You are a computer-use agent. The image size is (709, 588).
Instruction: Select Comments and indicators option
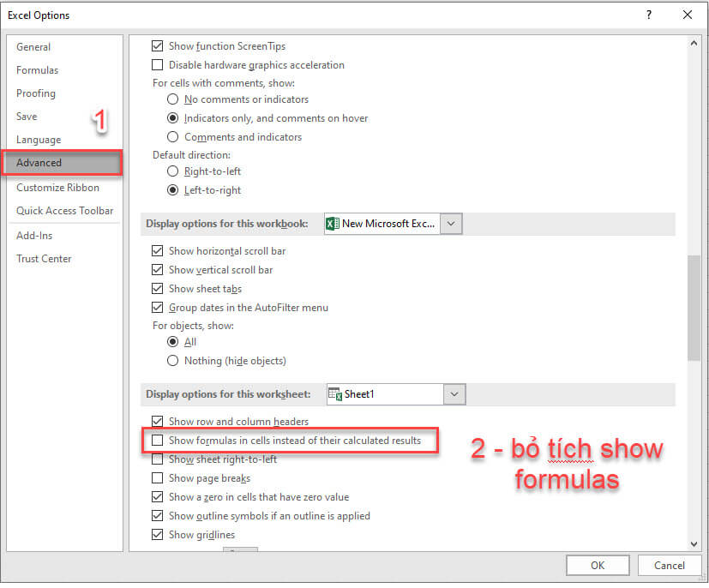point(172,136)
